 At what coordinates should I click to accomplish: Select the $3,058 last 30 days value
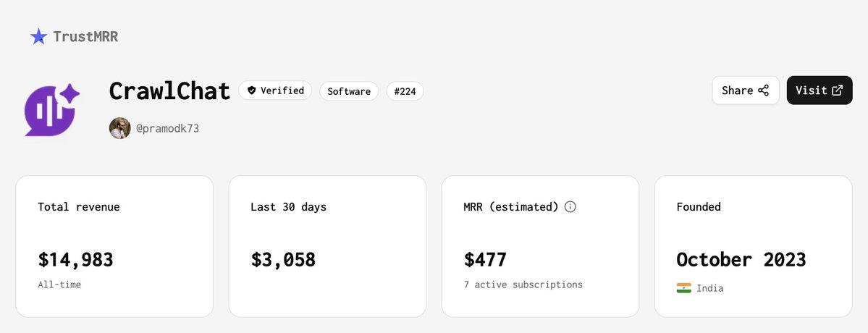click(284, 259)
